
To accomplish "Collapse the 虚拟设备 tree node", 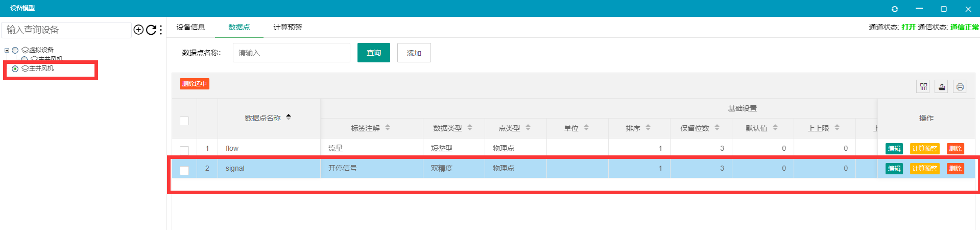I will click(x=7, y=50).
